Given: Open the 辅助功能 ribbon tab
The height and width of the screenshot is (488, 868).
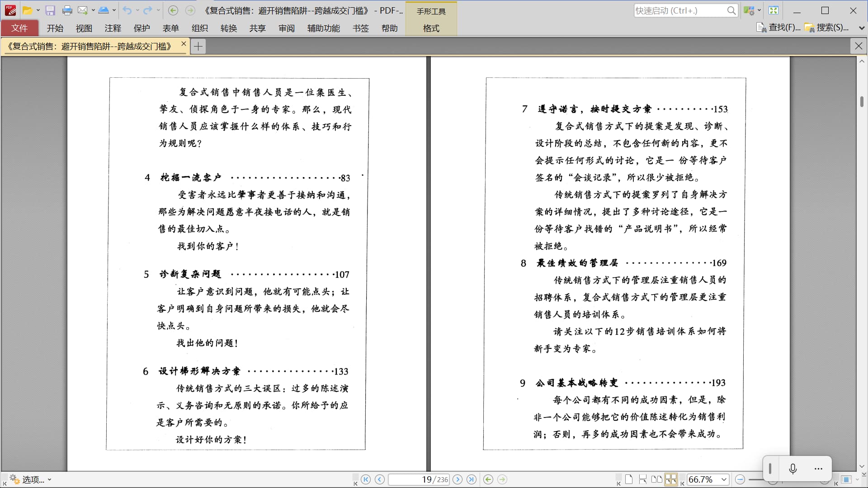Looking at the screenshot, I should (x=324, y=28).
